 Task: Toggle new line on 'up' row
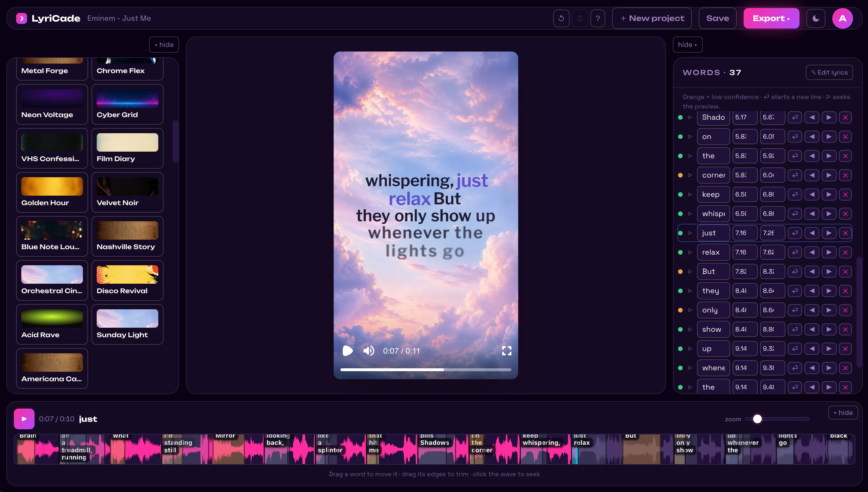click(795, 349)
